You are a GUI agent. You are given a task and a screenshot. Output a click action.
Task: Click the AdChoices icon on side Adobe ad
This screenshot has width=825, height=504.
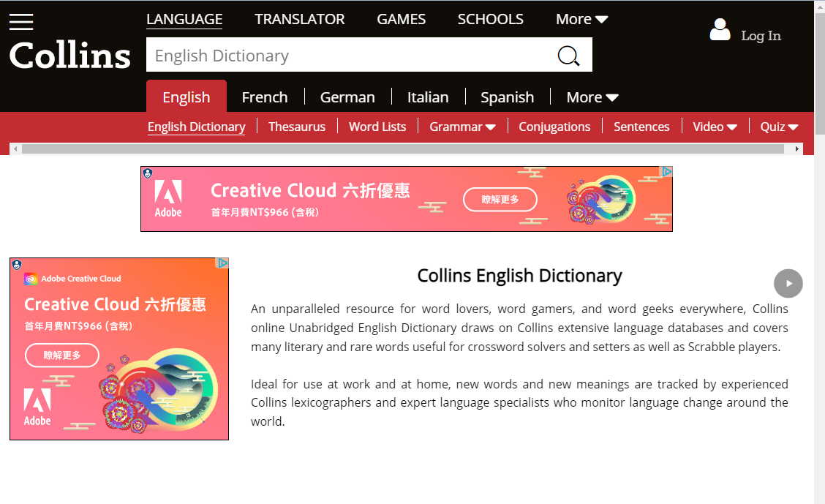tap(223, 263)
